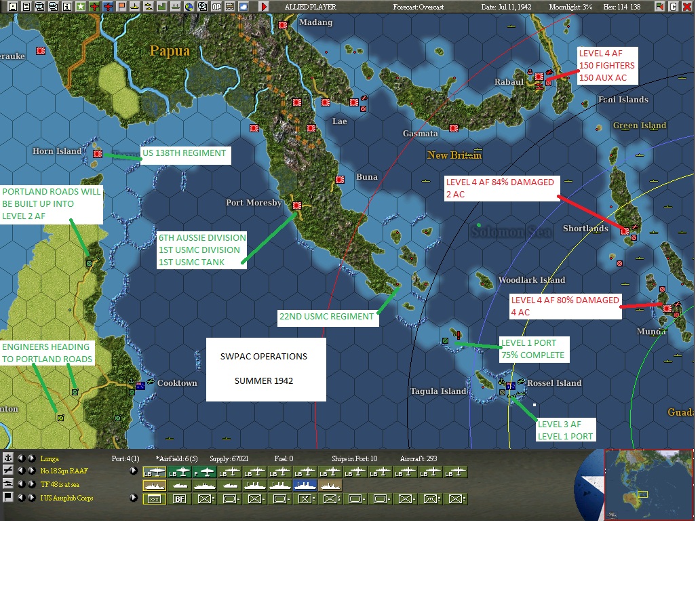Select the XXX corps unit icon

coord(155,498)
